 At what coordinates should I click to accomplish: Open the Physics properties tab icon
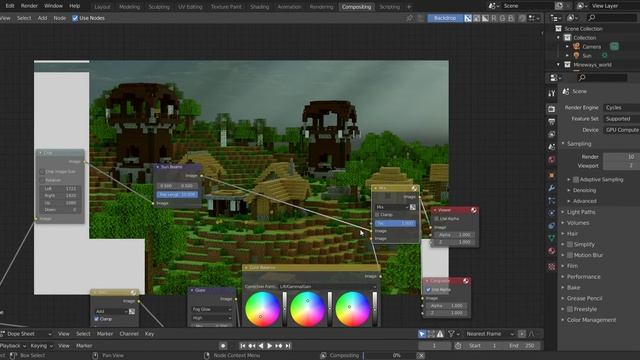551,213
